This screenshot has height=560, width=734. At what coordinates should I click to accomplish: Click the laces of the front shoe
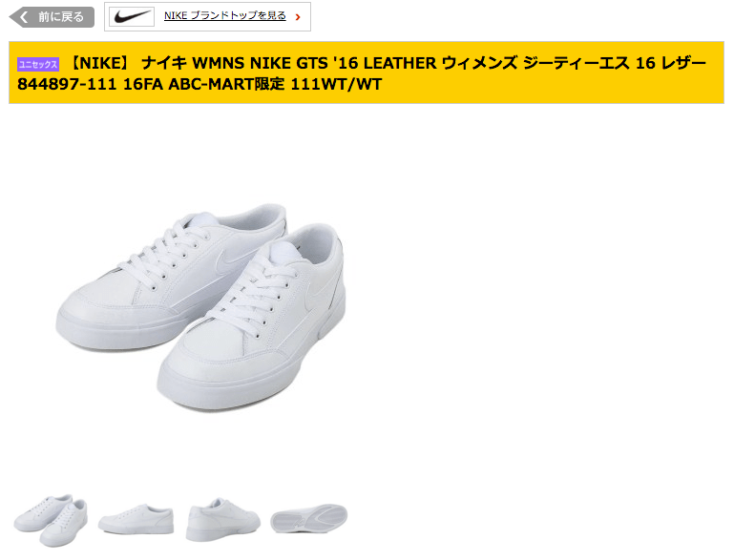coord(255,300)
